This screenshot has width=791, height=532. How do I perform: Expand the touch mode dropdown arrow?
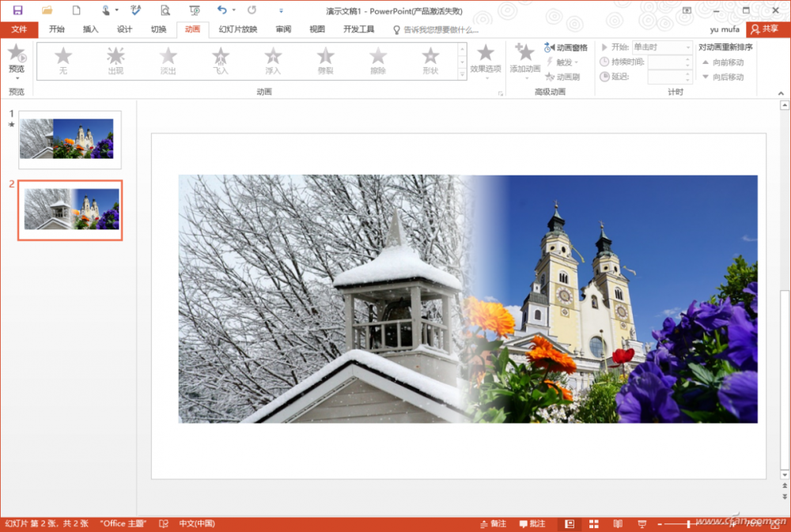click(116, 10)
